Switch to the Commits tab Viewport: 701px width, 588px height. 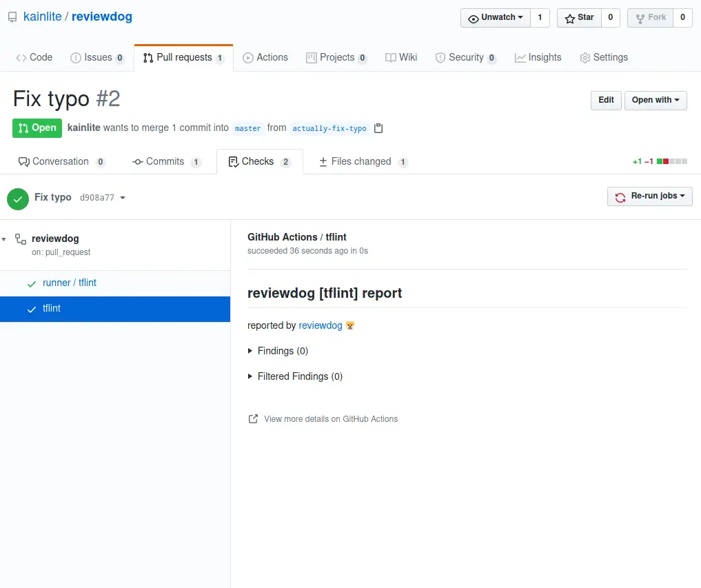click(x=167, y=162)
